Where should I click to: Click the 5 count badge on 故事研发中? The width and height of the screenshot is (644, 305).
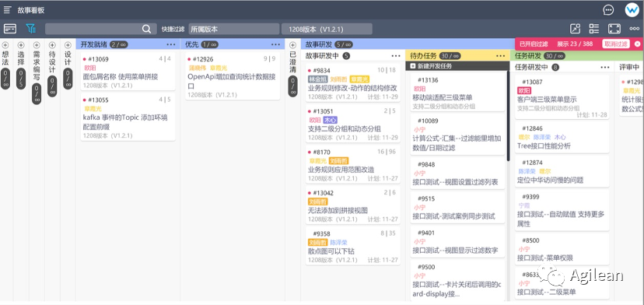point(346,56)
